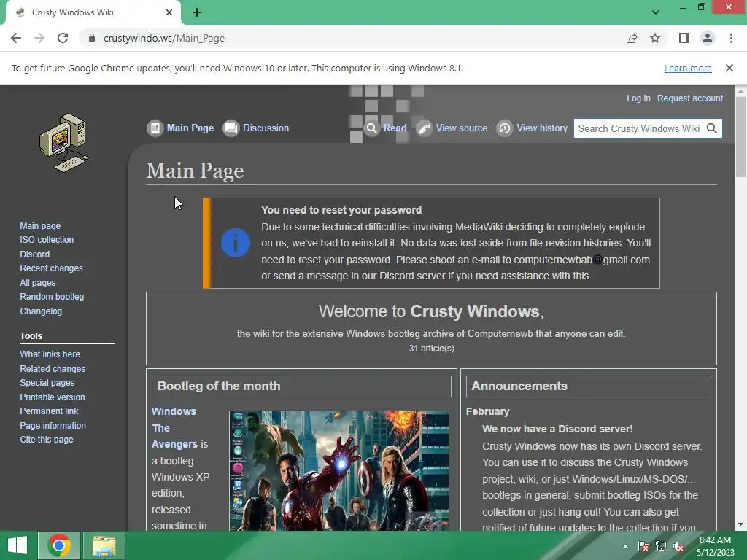Switch to the Discussion tab

[266, 128]
